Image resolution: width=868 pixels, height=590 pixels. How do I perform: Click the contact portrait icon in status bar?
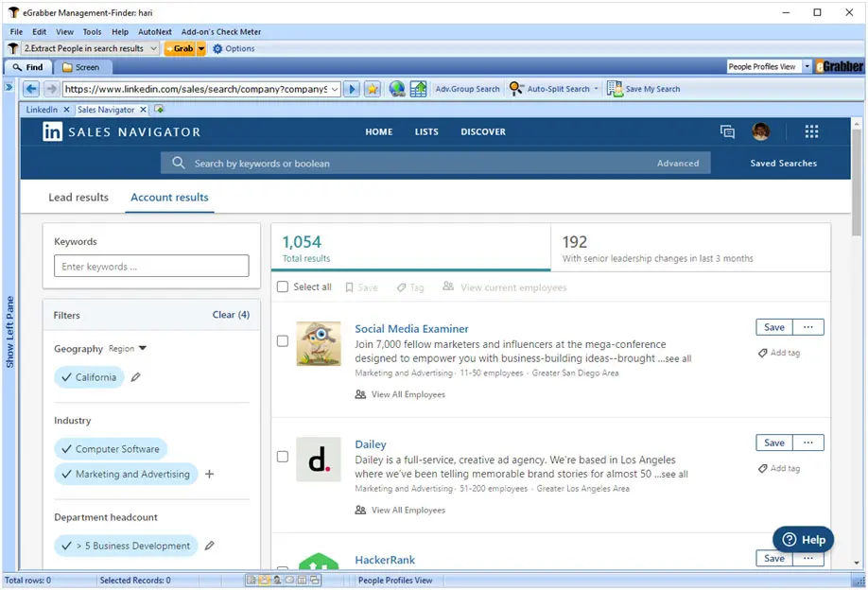[x=277, y=580]
